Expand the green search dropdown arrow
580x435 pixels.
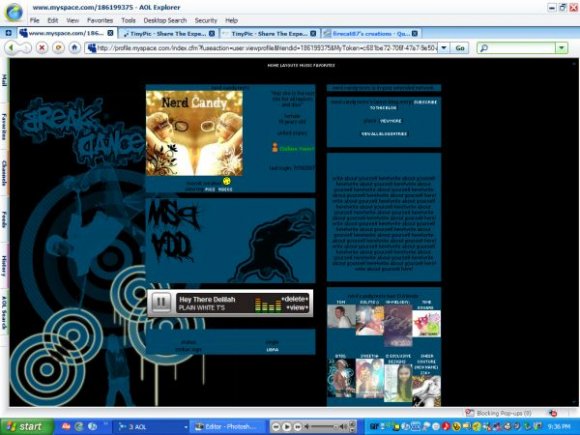coord(562,48)
